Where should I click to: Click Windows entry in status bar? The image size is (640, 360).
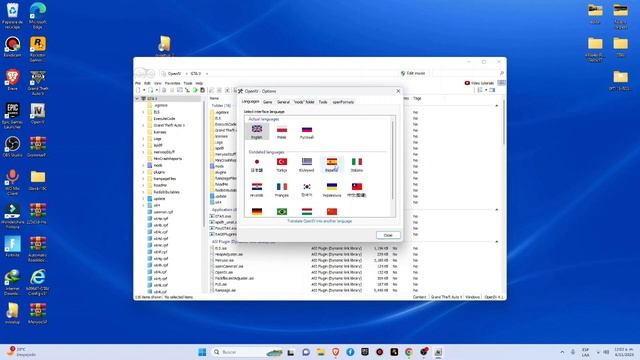click(x=472, y=297)
